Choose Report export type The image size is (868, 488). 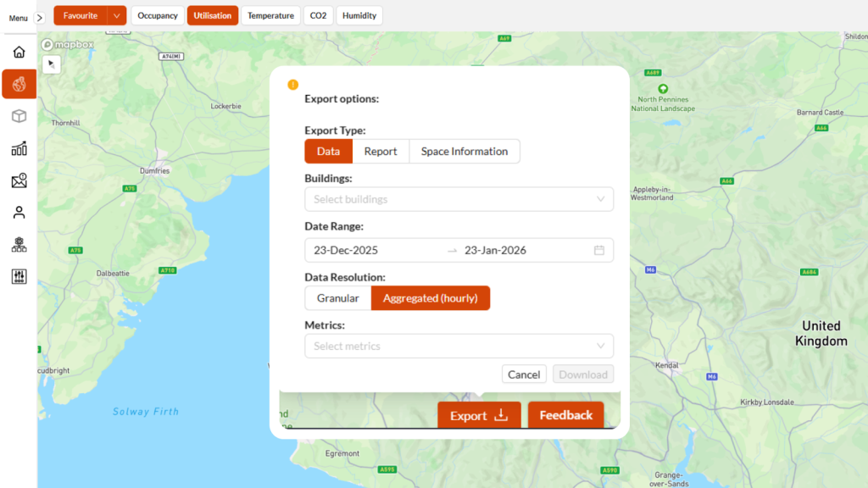pos(381,152)
